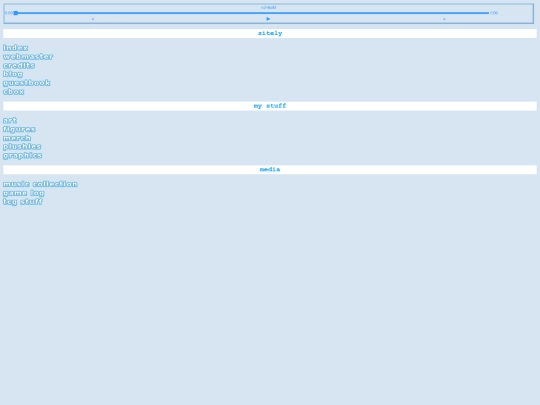This screenshot has width=540, height=405.
Task: Open the index link
Action: (15, 48)
